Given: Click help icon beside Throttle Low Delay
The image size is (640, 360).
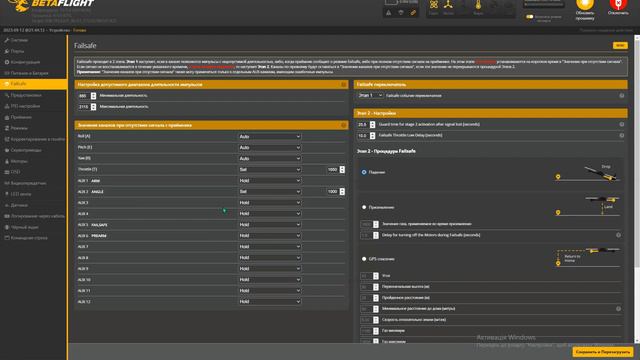Looking at the screenshot, I should click(622, 136).
